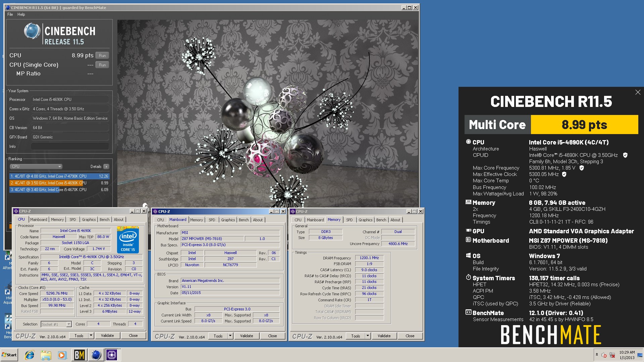644x362 pixels.
Task: Click BIOS Date value 05/11/2015
Action: [x=230, y=293]
